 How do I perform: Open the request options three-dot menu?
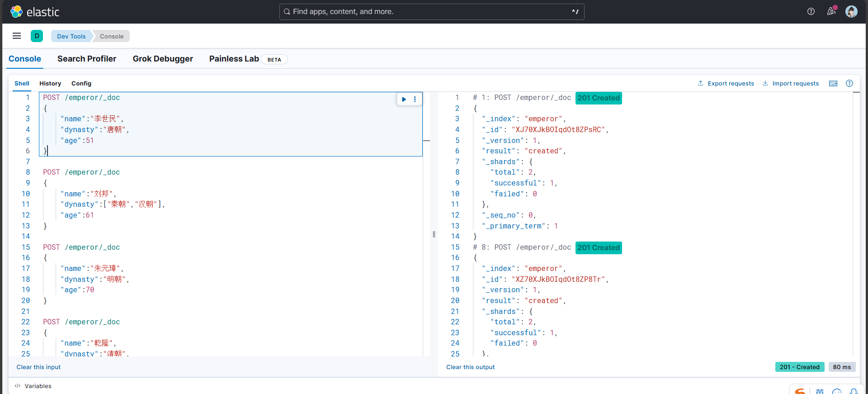pyautogui.click(x=415, y=99)
